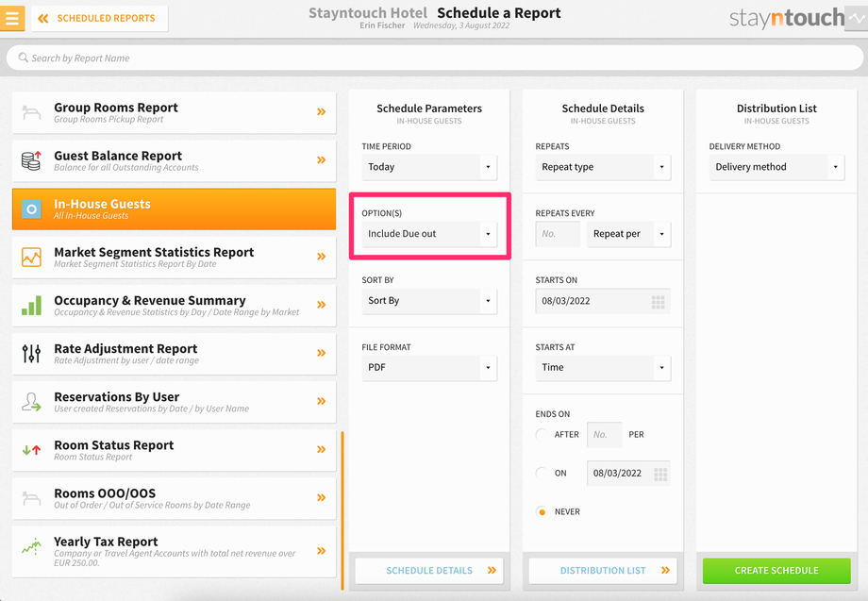Click the activity monitor icon next to stayntouch logo
Viewport: 868px width, 601px height.
click(x=857, y=18)
